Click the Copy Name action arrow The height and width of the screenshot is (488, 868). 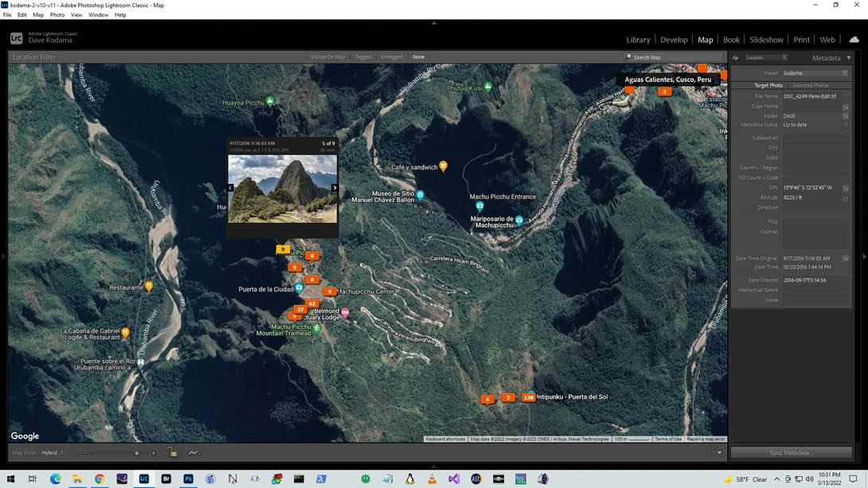tap(845, 107)
